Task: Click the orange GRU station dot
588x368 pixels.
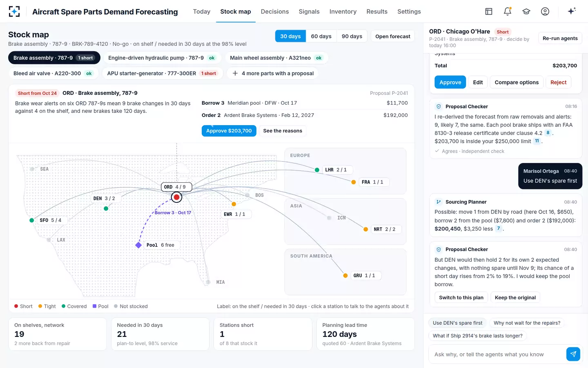Action: pos(345,276)
